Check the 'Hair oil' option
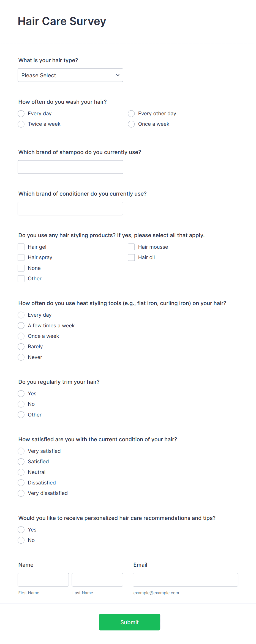 (131, 257)
